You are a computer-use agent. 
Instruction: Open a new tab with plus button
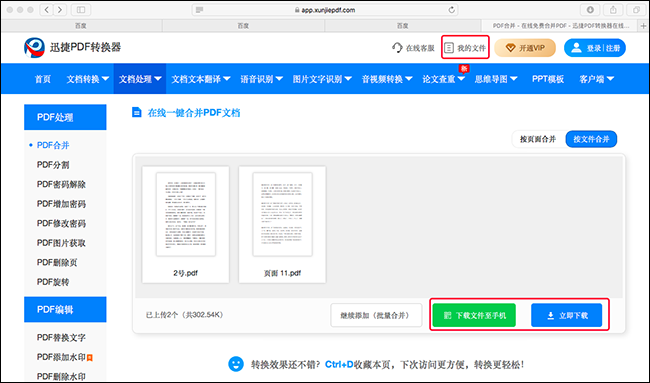tap(644, 26)
